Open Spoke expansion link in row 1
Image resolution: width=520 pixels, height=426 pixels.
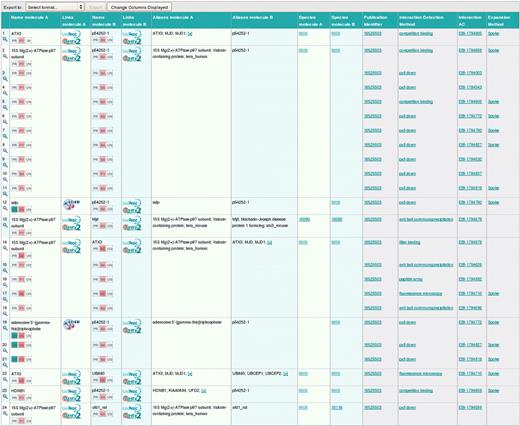pyautogui.click(x=493, y=34)
